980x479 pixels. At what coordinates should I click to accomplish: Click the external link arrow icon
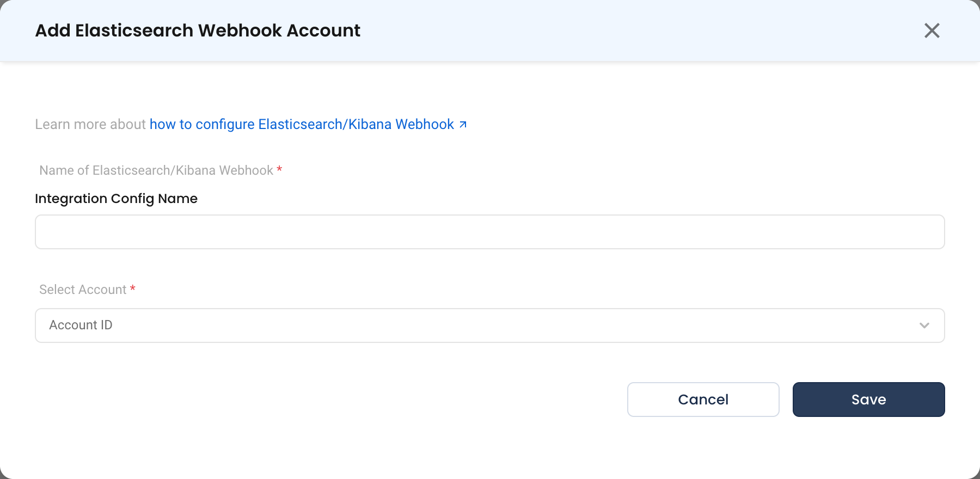point(463,125)
